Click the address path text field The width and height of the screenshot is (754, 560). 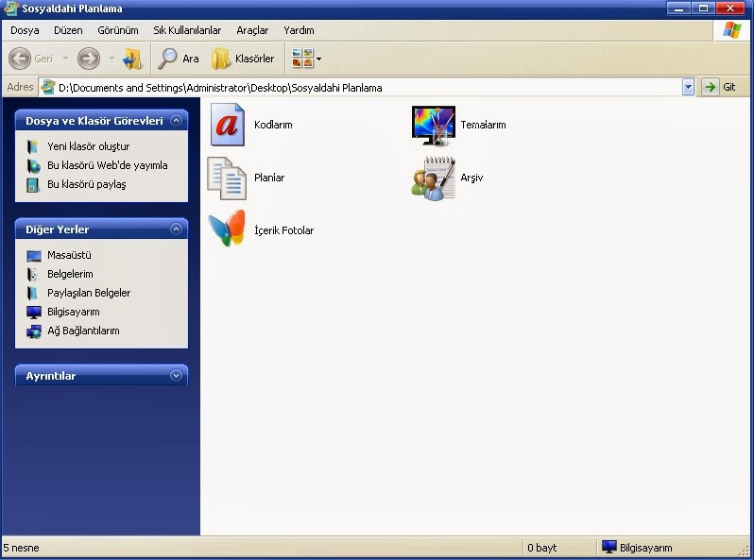coord(368,88)
